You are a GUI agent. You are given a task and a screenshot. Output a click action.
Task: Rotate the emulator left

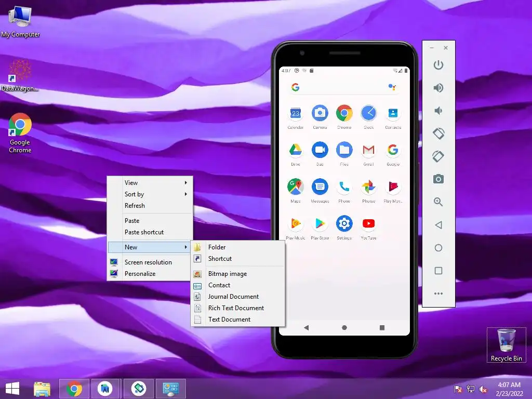click(438, 134)
